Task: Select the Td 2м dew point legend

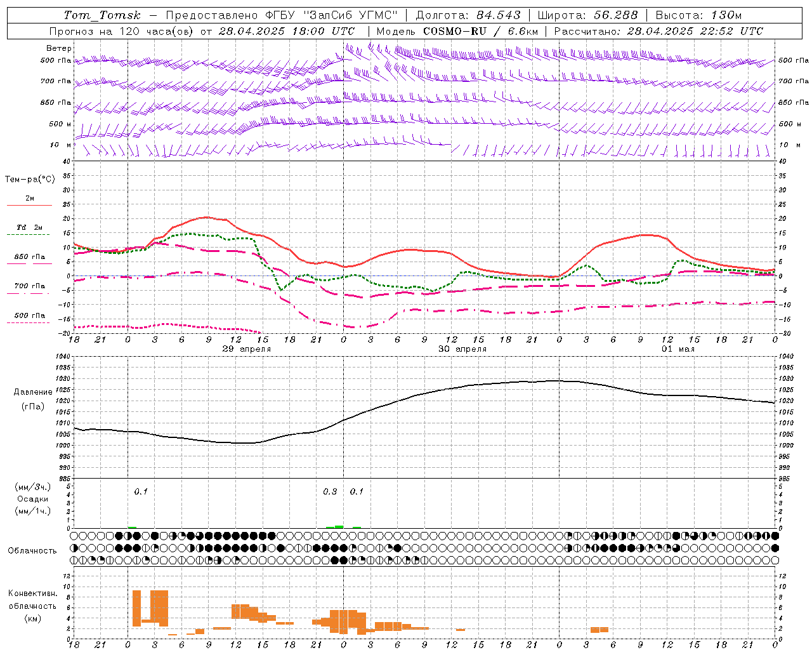Action: point(29,230)
